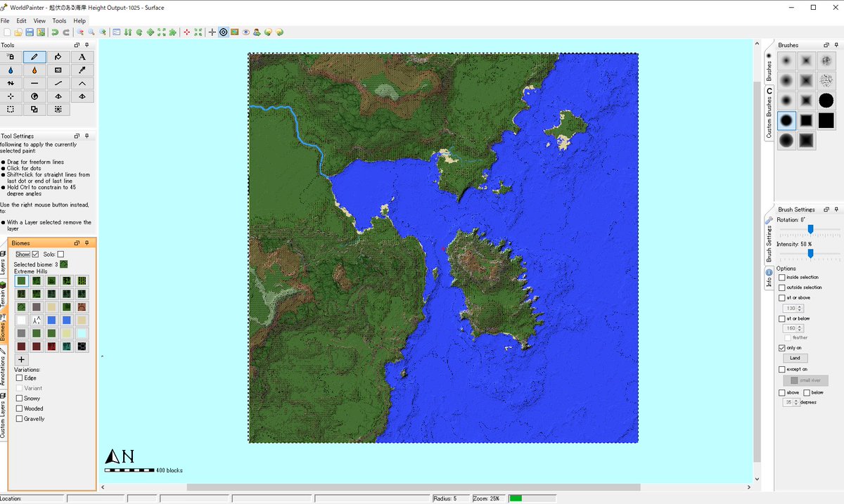Click the Land button under only on
The height and width of the screenshot is (504, 844).
(x=794, y=358)
